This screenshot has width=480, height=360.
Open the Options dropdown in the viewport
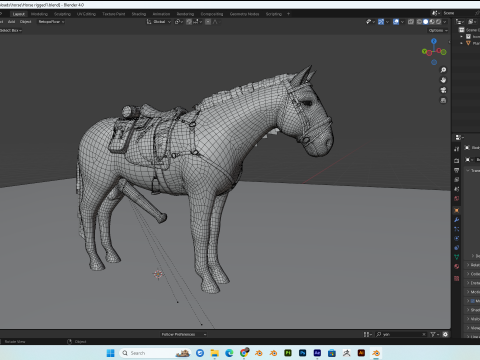coord(438,30)
